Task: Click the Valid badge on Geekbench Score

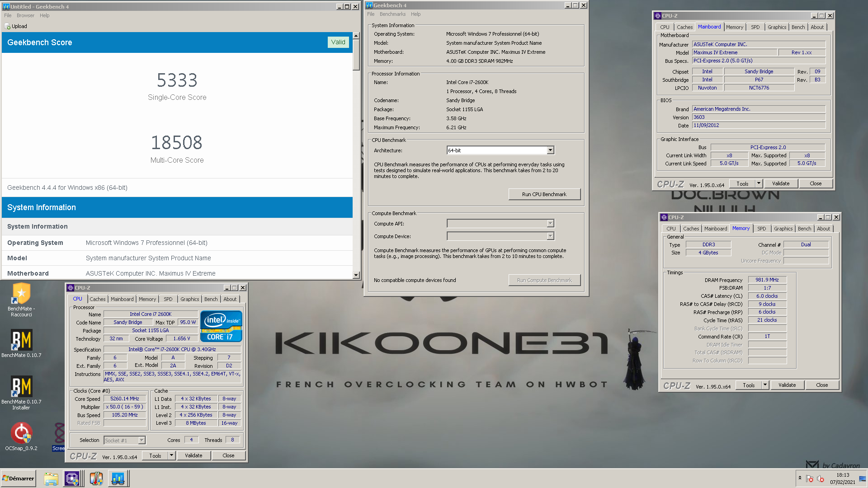Action: [338, 42]
